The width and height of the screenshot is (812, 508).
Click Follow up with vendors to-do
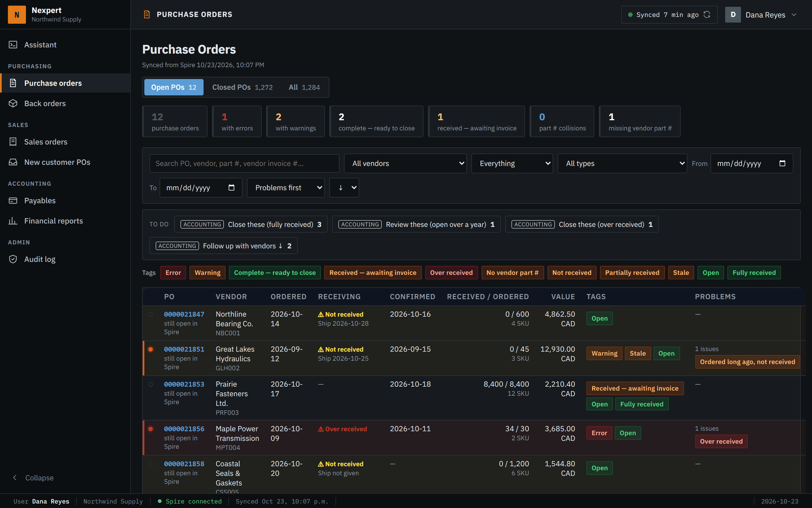click(x=224, y=246)
